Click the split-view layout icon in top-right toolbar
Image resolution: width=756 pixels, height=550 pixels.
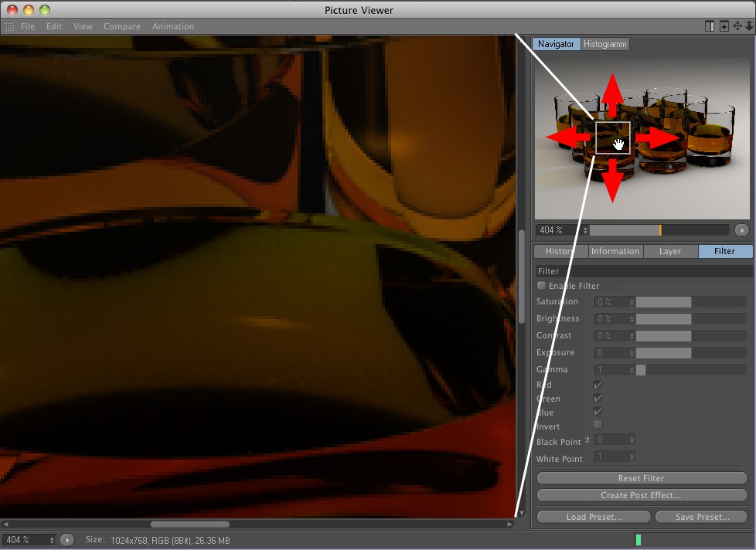[x=710, y=26]
